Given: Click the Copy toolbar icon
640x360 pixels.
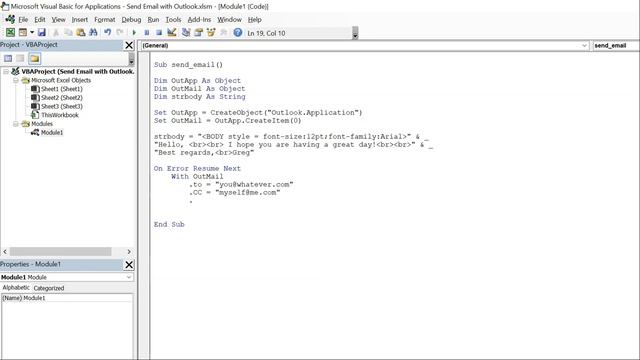Looking at the screenshot, I should [68, 32].
